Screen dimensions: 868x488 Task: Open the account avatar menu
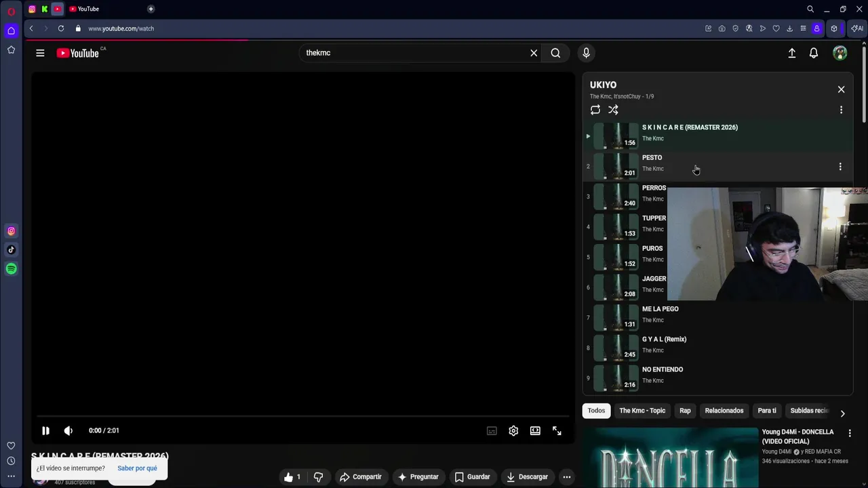[840, 53]
